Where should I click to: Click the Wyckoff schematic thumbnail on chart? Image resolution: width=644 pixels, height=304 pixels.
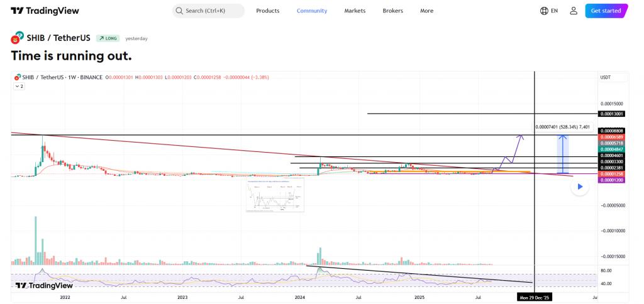click(275, 195)
